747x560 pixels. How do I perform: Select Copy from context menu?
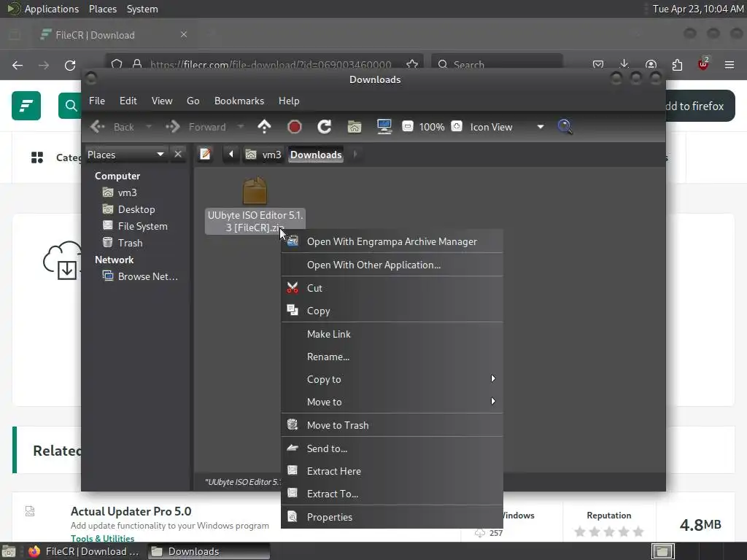(392, 311)
